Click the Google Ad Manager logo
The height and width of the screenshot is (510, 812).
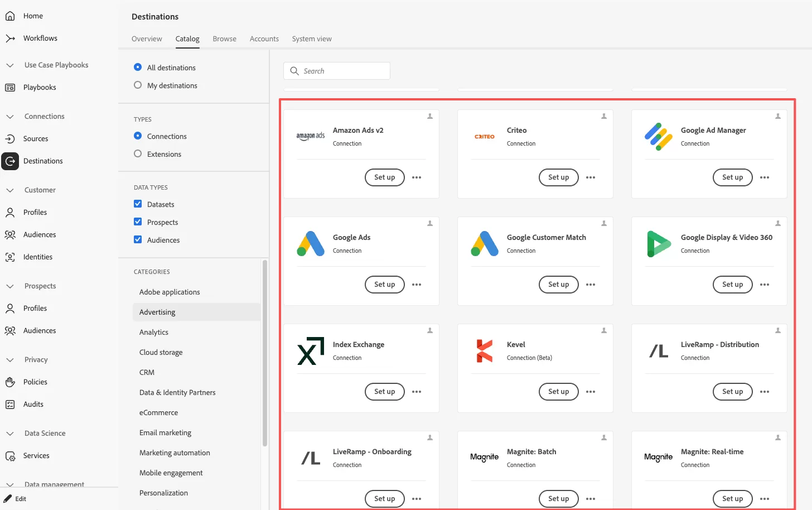pos(658,137)
